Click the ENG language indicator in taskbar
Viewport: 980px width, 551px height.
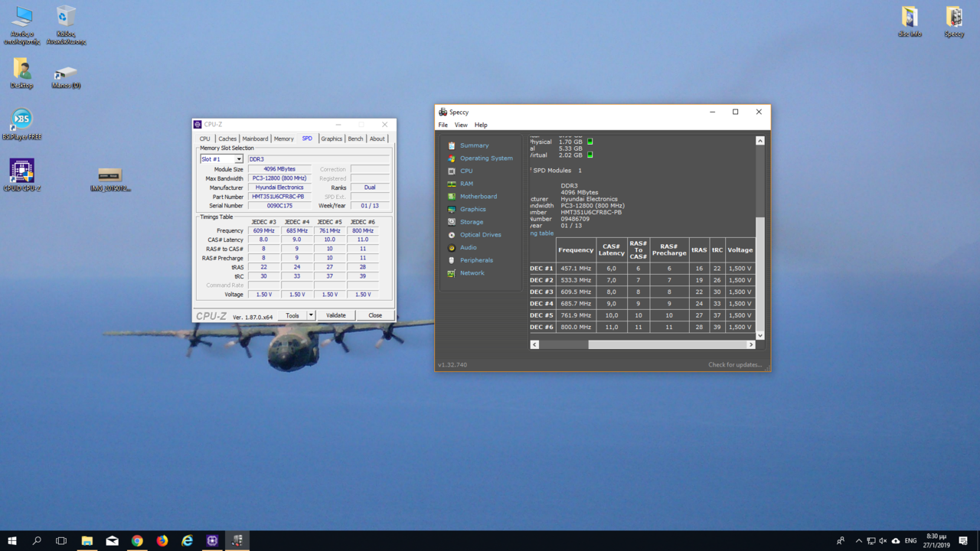911,541
